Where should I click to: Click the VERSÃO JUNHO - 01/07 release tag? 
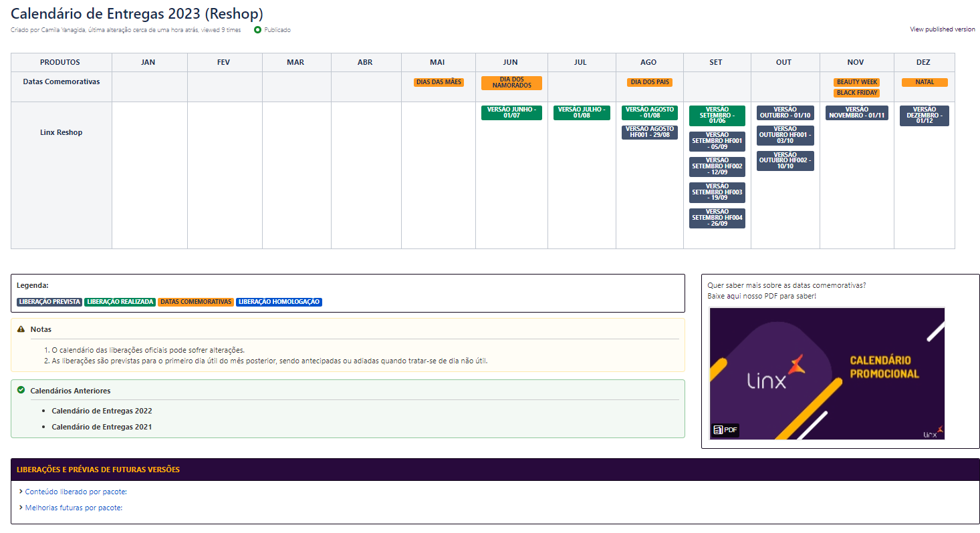[x=511, y=113]
